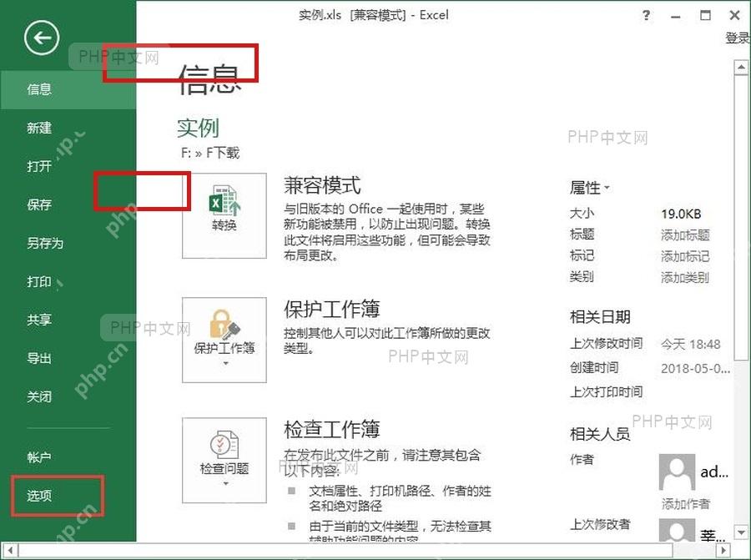Open the 检查问题 inspect document button

224,460
